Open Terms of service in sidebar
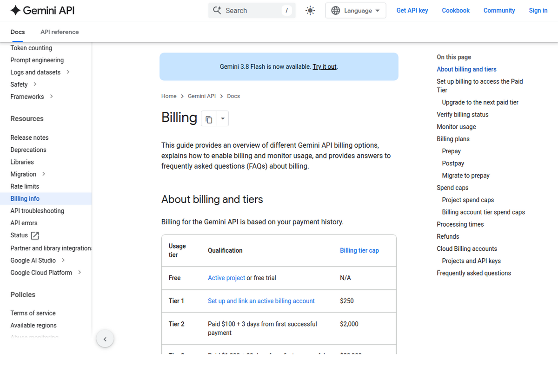 click(x=33, y=313)
